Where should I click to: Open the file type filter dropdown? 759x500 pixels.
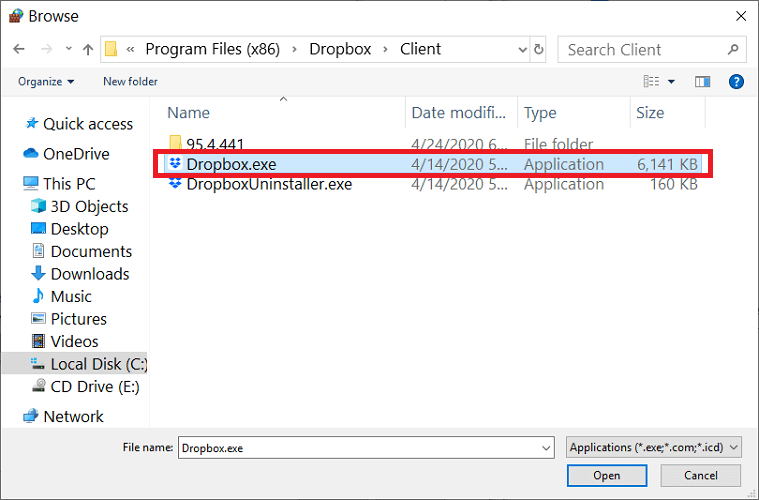pos(653,447)
